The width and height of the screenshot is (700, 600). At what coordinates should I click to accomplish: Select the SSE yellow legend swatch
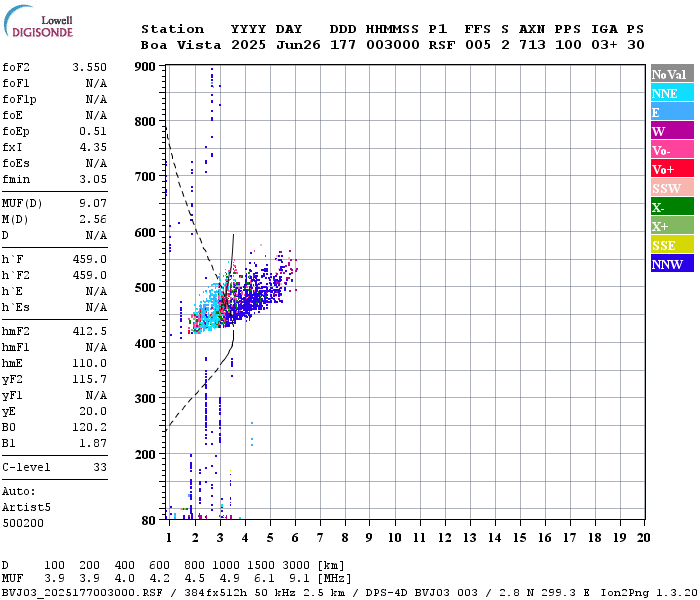tap(672, 245)
